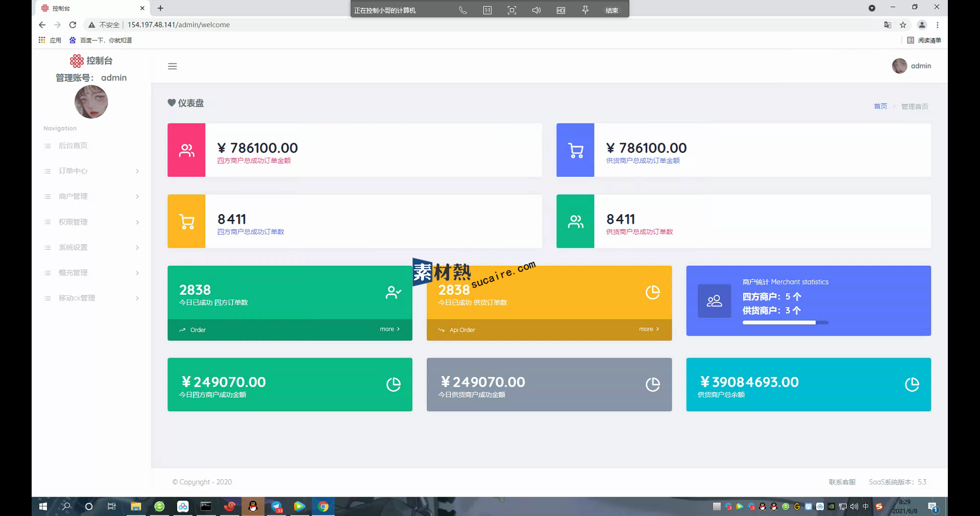Click the fullscreen icon in remote control bar
Image resolution: width=980 pixels, height=516 pixels.
[512, 10]
